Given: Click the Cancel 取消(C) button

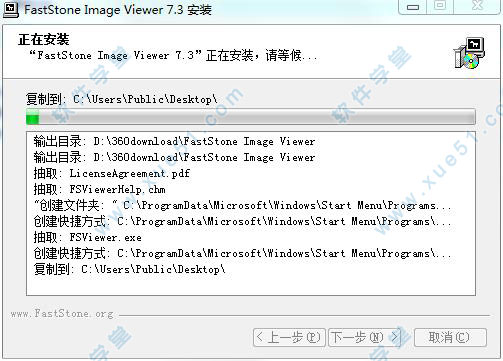Looking at the screenshot, I should pyautogui.click(x=450, y=337).
